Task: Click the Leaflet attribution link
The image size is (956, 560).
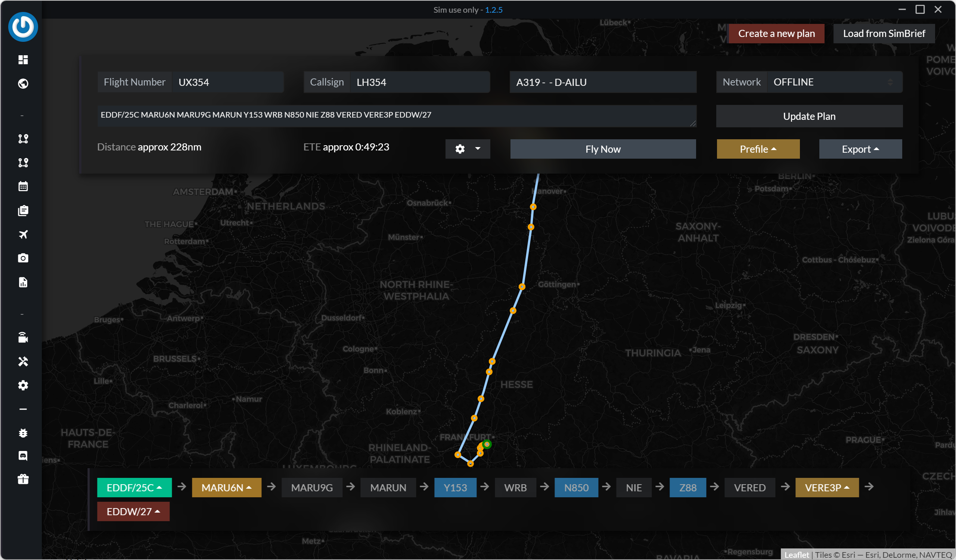Action: pyautogui.click(x=796, y=555)
